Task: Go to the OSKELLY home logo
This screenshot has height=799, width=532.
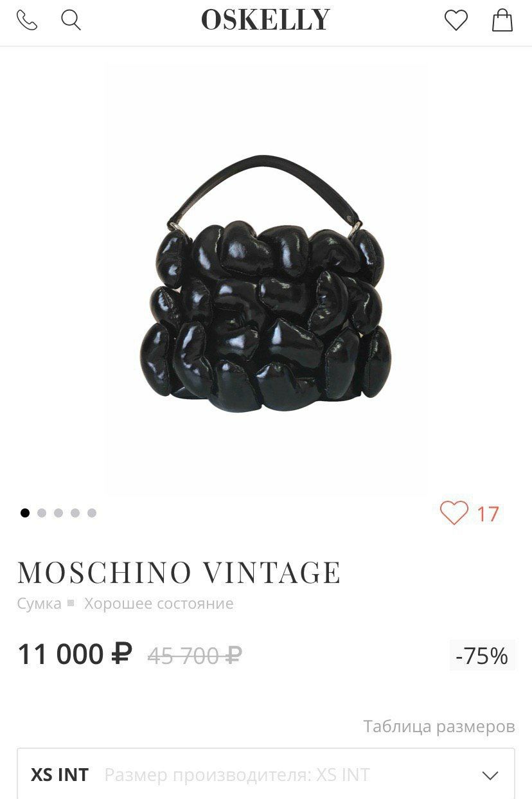Action: 265,20
